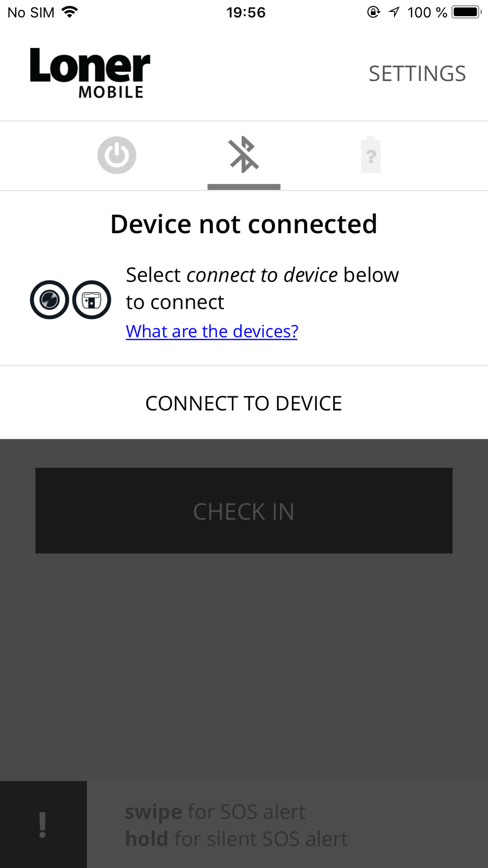The height and width of the screenshot is (868, 488).
Task: Open the unknown battery status icon
Action: click(371, 155)
